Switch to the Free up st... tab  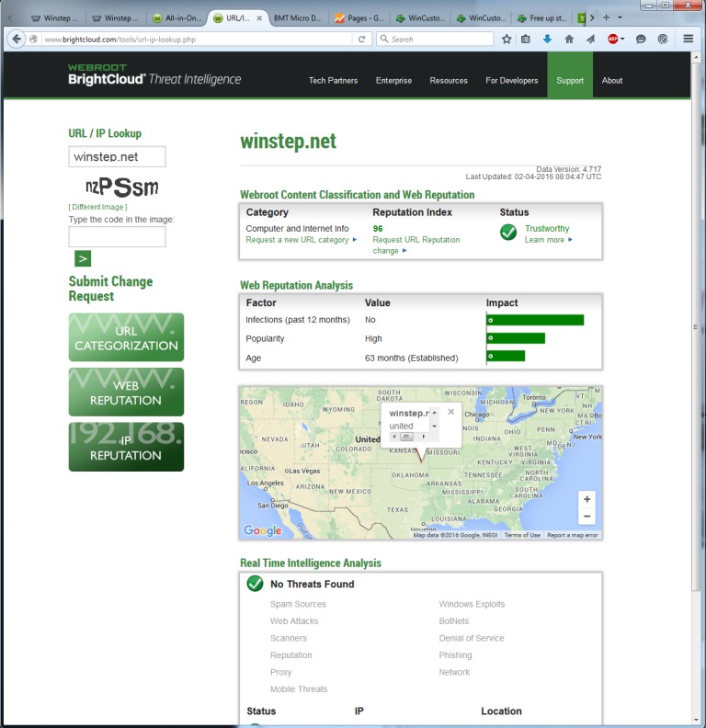[x=542, y=18]
